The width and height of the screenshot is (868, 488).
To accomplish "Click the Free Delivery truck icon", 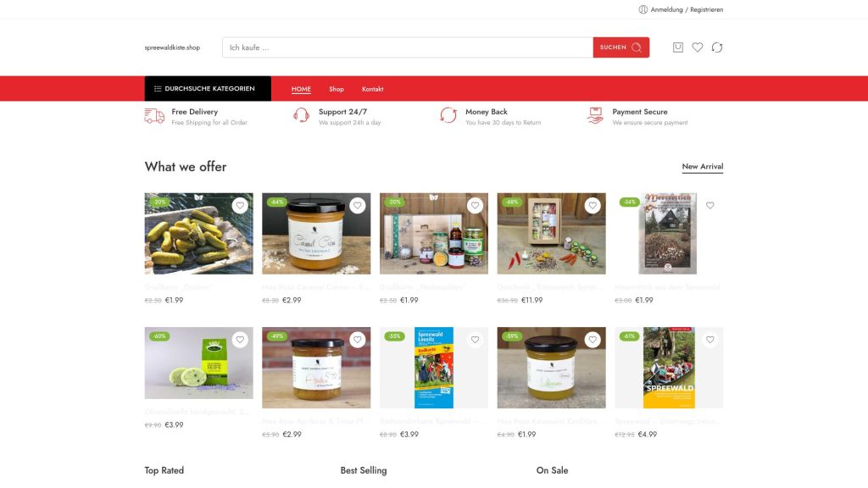I will tap(154, 116).
